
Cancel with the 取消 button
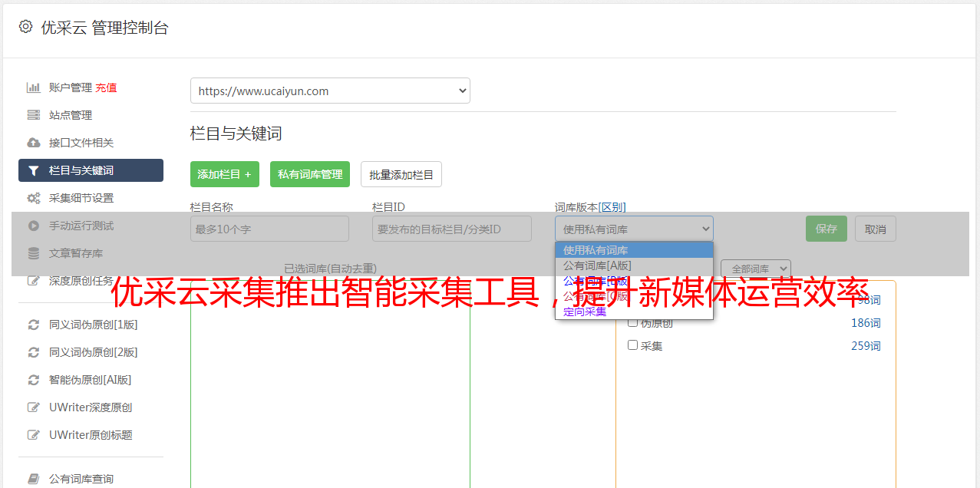coord(876,229)
